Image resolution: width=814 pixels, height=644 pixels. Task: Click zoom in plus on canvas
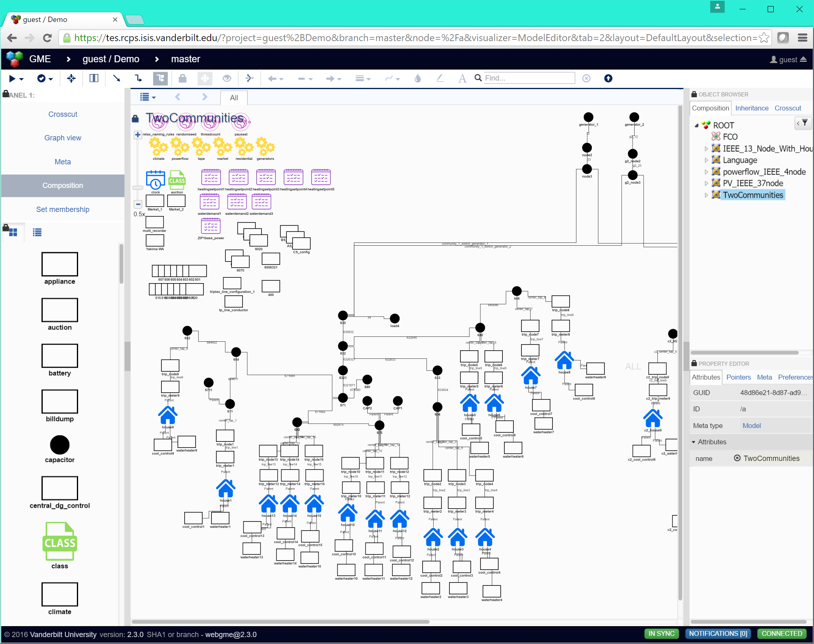138,135
